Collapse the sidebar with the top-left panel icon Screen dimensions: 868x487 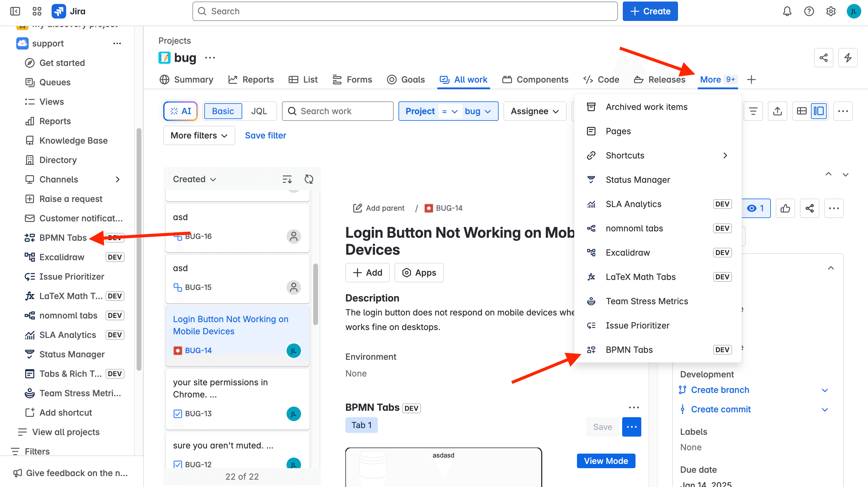pos(15,11)
